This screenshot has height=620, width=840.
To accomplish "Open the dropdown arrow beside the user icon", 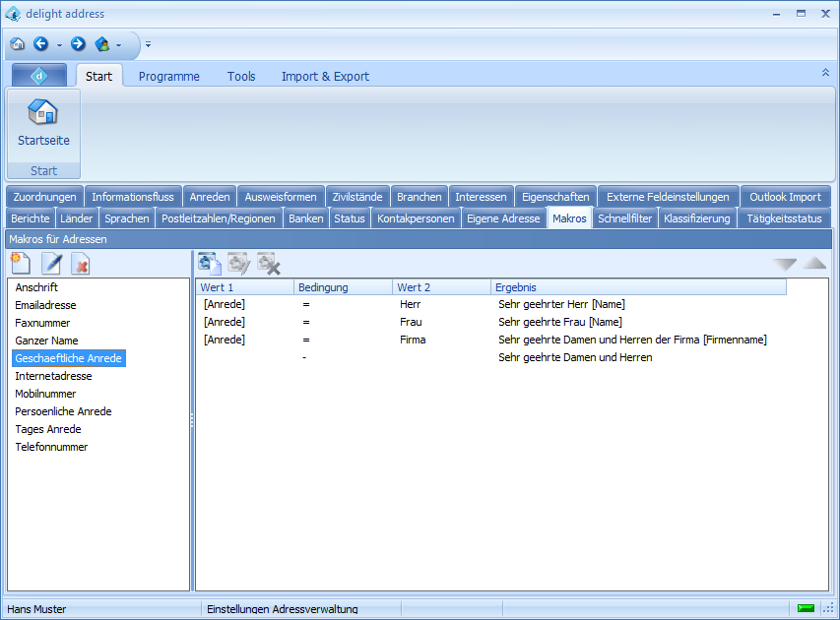I will pos(118,44).
